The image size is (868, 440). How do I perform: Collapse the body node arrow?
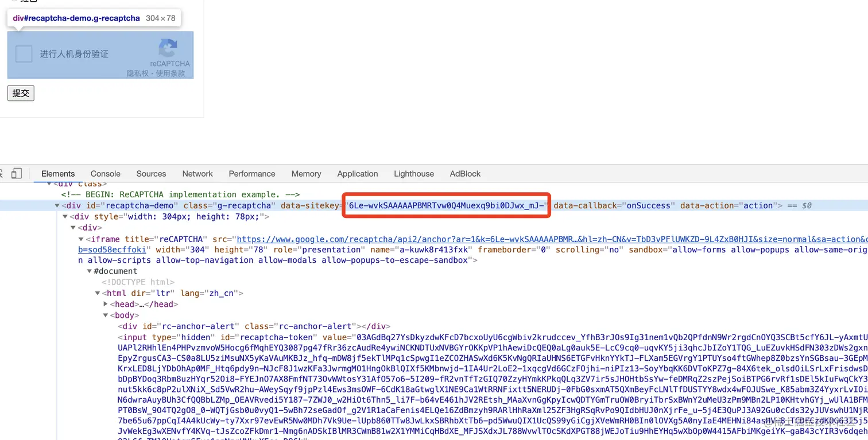[106, 315]
